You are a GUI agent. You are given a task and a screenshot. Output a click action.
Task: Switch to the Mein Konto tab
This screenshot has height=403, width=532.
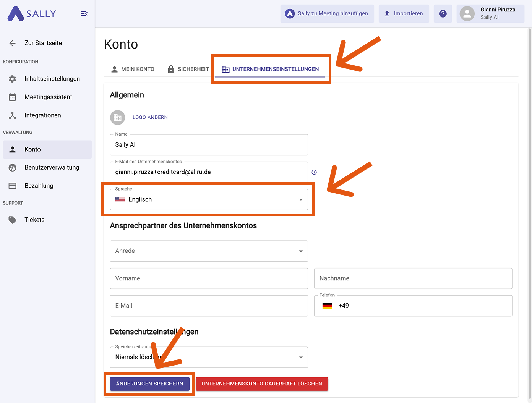click(x=133, y=69)
